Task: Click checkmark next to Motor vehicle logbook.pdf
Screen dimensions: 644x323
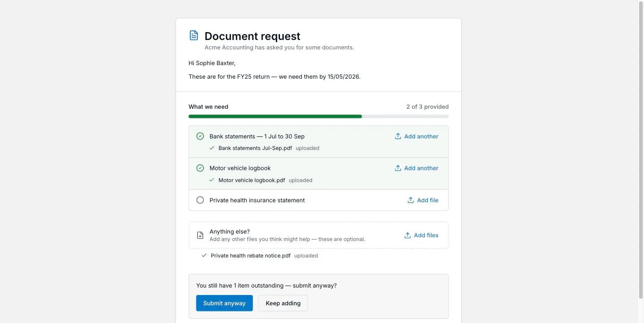Action: coord(212,180)
